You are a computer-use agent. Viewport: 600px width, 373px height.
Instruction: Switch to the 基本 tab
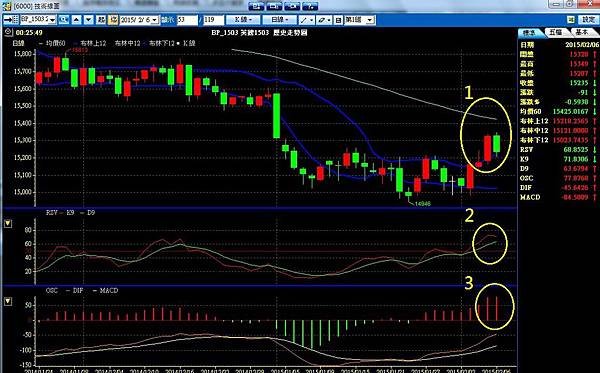582,33
